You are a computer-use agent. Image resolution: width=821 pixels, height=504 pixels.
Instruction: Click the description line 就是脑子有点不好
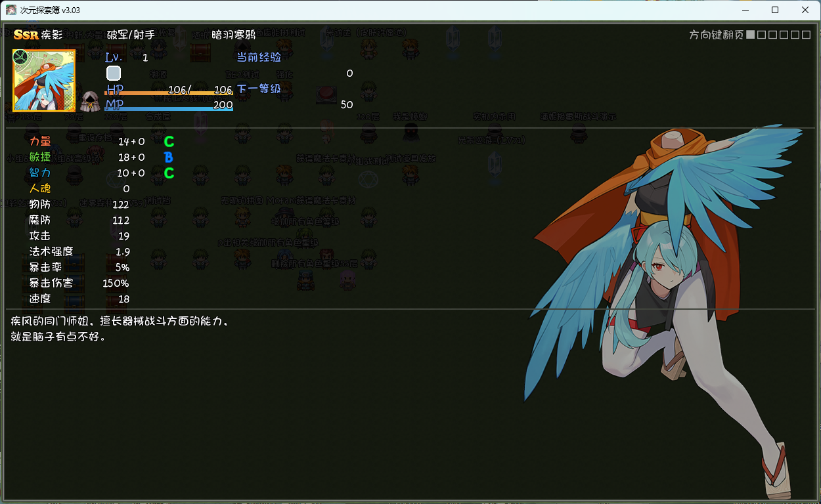click(58, 337)
